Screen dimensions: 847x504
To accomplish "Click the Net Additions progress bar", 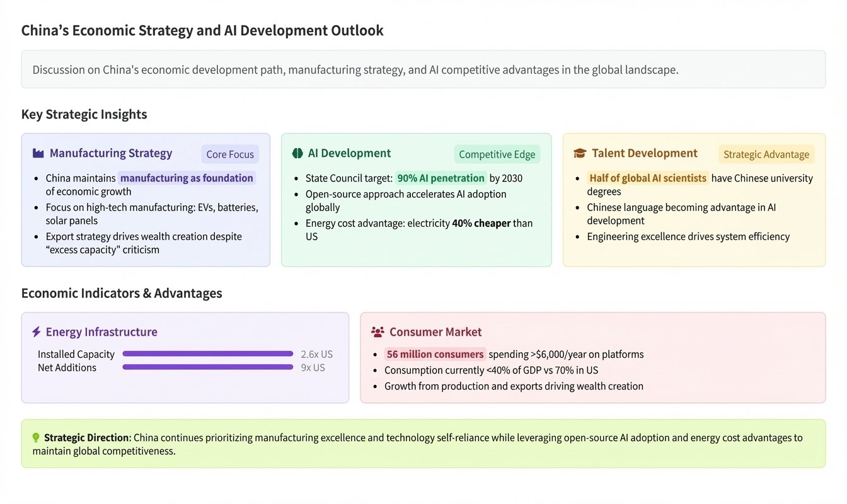I will pos(208,367).
